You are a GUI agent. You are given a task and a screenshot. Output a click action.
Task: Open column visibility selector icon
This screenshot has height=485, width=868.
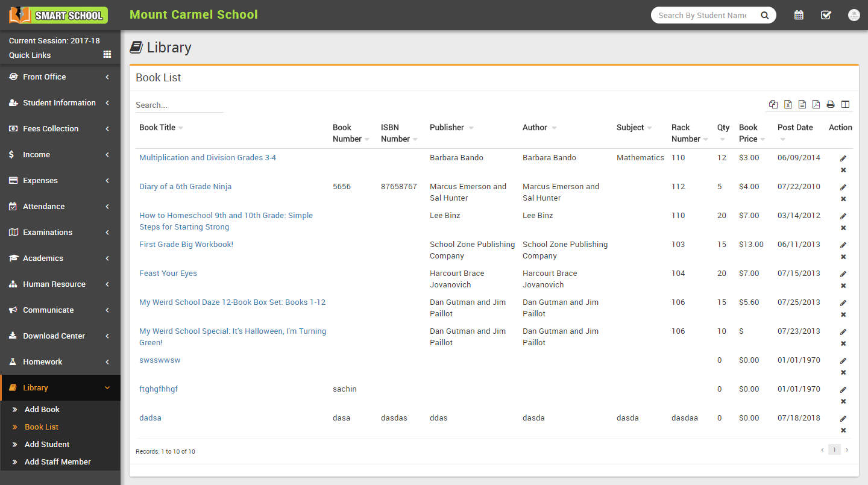pyautogui.click(x=845, y=105)
